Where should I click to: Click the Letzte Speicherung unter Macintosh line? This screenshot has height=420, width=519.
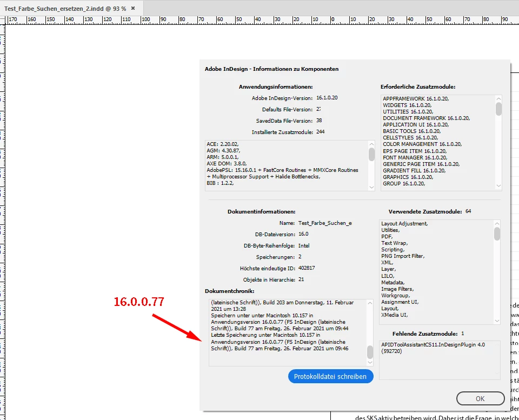tap(265, 335)
